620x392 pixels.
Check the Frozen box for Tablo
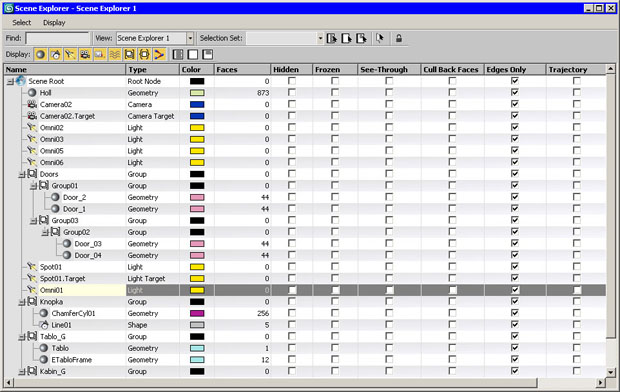(x=335, y=348)
